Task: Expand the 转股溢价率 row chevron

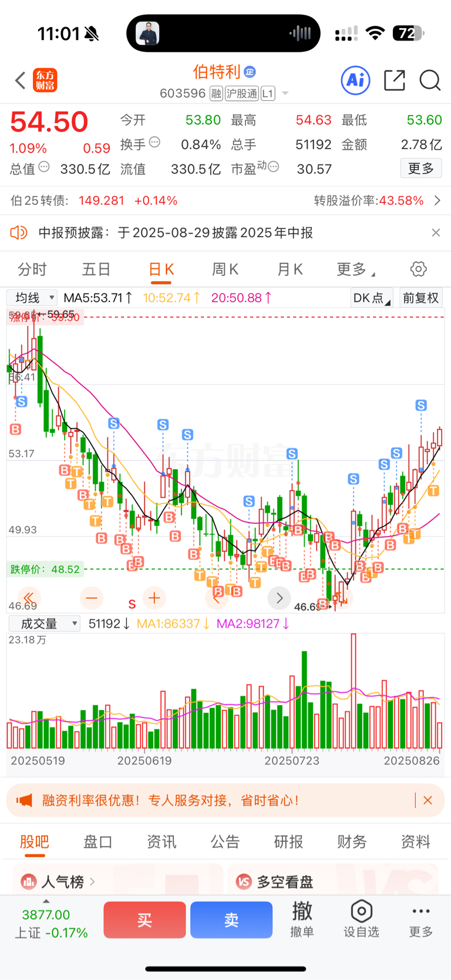Action: pos(437,201)
